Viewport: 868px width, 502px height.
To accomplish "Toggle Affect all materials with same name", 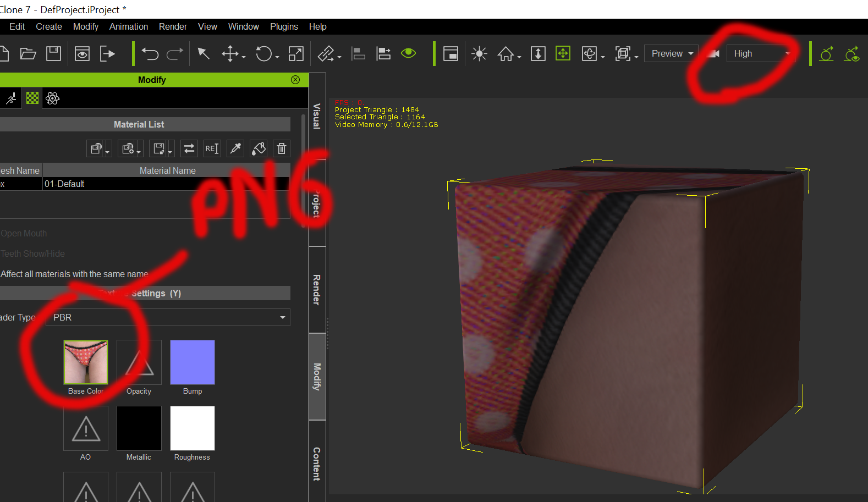I will tap(74, 274).
